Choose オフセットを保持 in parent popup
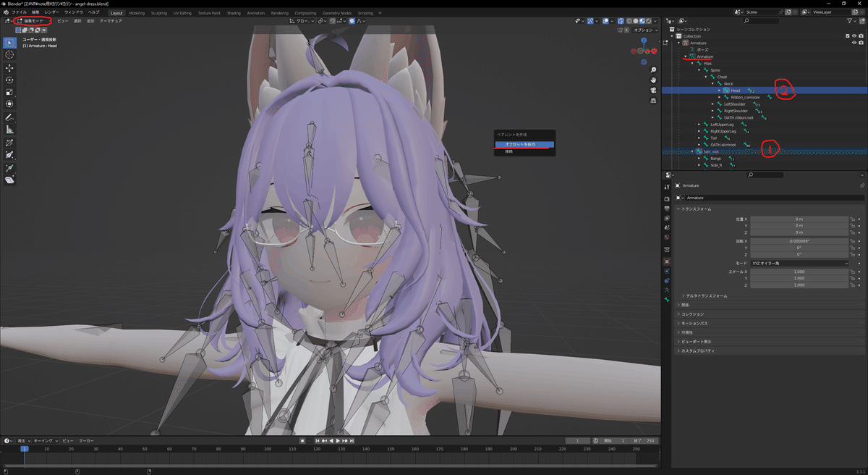 click(524, 145)
